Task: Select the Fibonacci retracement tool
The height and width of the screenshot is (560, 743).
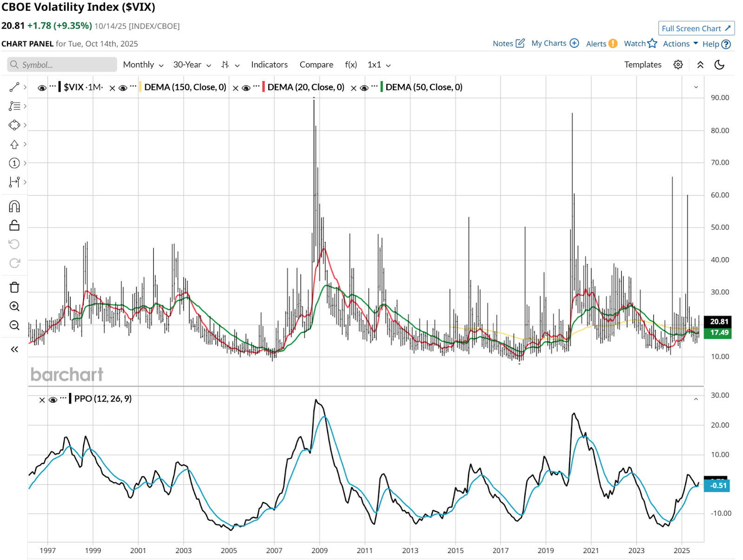Action: [14, 106]
